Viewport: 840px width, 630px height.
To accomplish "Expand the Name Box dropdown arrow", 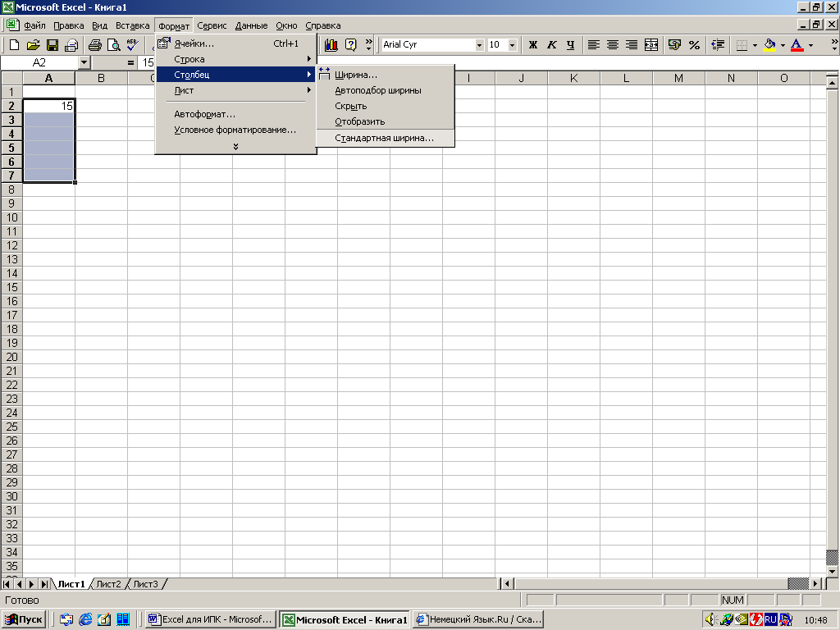I will pos(84,62).
